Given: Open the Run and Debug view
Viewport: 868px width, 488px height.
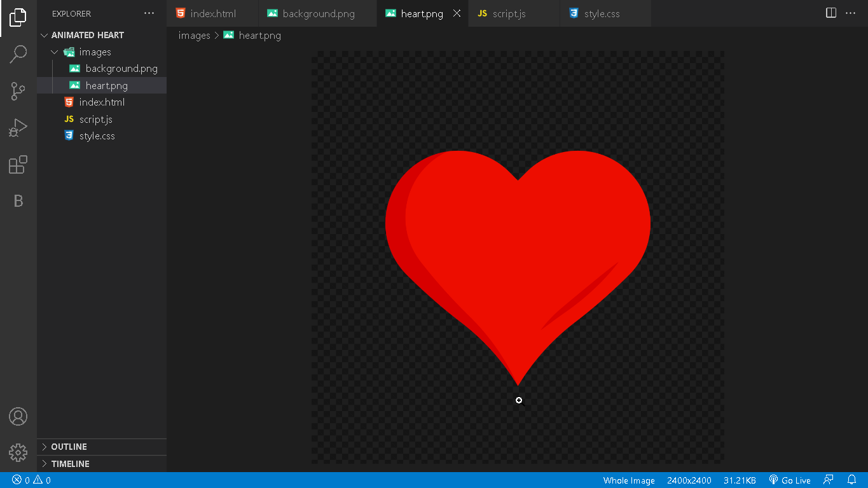Looking at the screenshot, I should click(x=18, y=128).
